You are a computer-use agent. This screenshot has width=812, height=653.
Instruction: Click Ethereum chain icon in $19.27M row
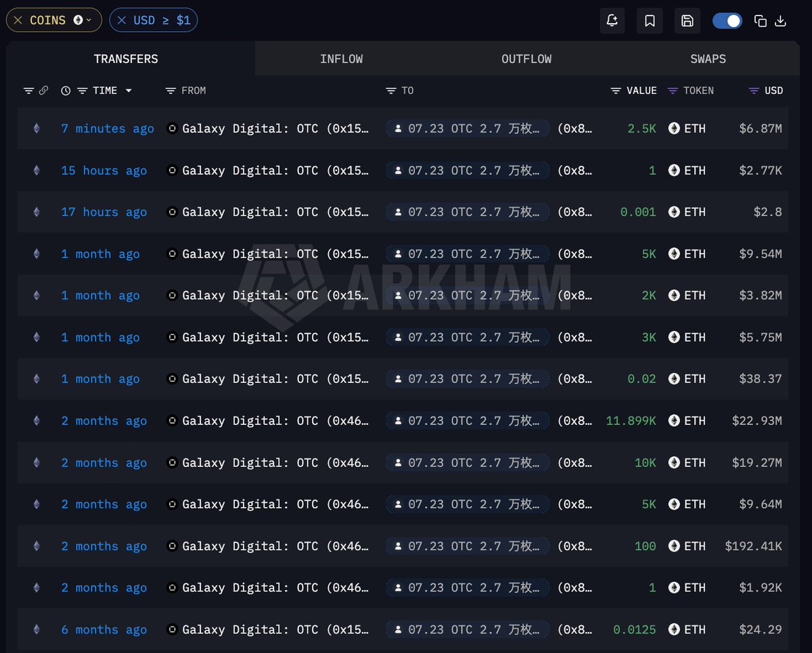click(x=37, y=463)
